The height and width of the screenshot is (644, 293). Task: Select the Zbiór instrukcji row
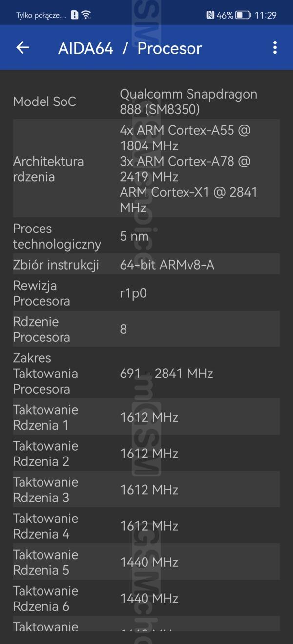pos(146,265)
